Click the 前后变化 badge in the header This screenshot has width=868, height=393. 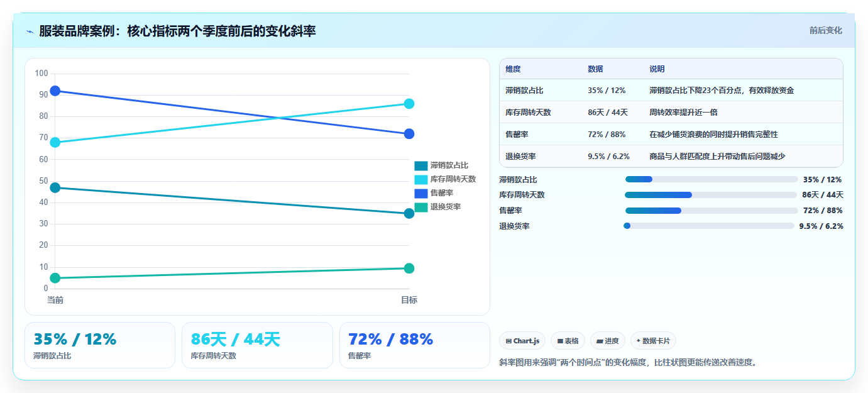[x=825, y=30]
